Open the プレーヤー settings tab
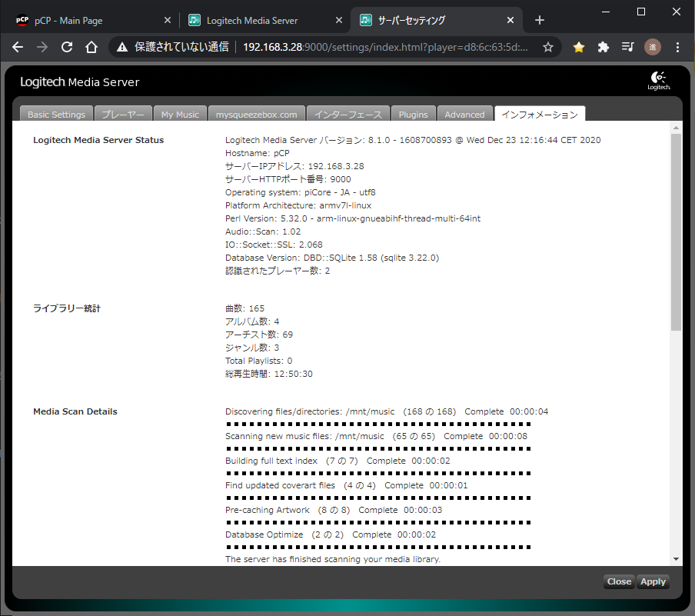Viewport: 695px width, 616px height. [x=123, y=114]
